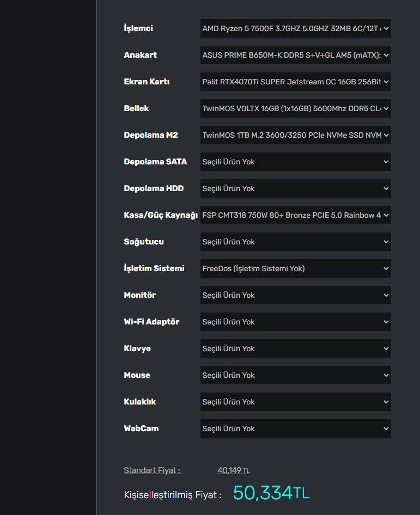Open the Monitör dropdown list
Screen dimensions: 420x515
(295, 295)
